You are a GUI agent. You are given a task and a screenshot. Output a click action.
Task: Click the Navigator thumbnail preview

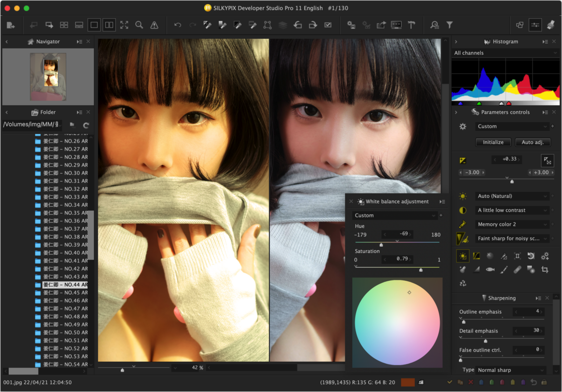[x=48, y=76]
